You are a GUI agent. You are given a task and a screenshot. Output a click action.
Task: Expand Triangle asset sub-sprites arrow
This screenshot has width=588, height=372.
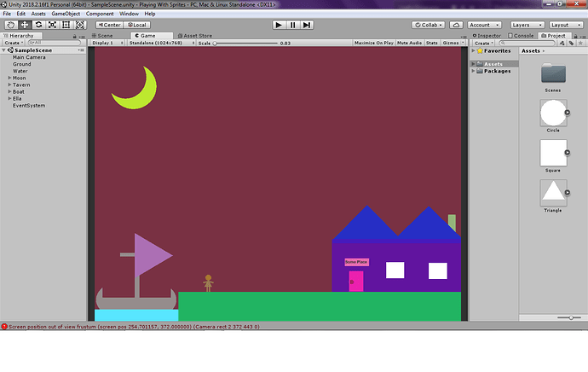click(568, 193)
